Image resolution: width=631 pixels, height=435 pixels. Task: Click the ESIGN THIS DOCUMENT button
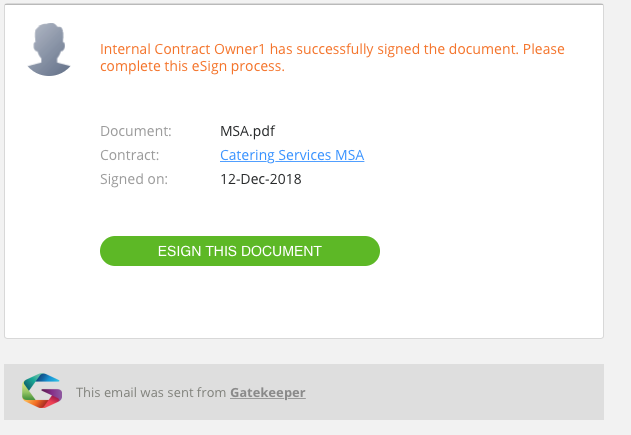(x=240, y=251)
